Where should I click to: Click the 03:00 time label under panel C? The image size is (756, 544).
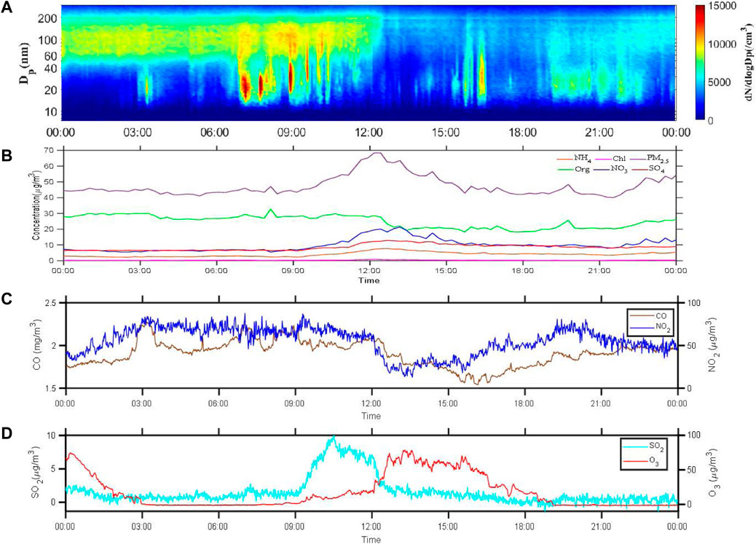coord(142,403)
